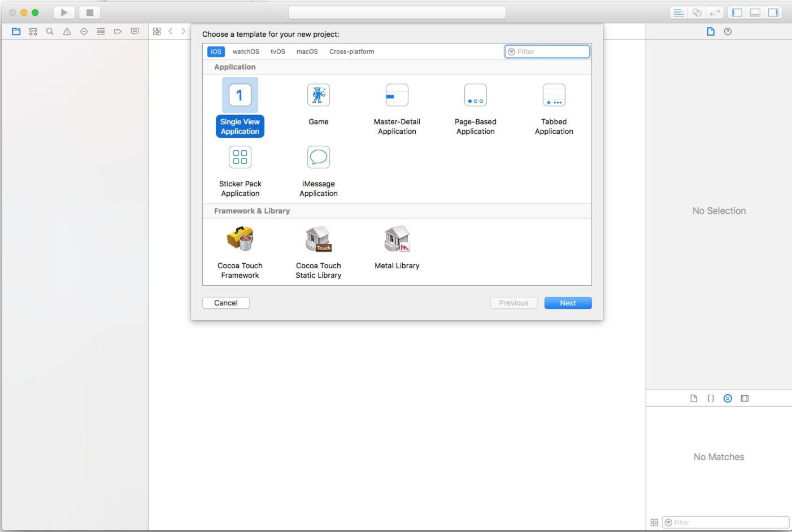Select Cocoa Touch Static Library template

319,252
